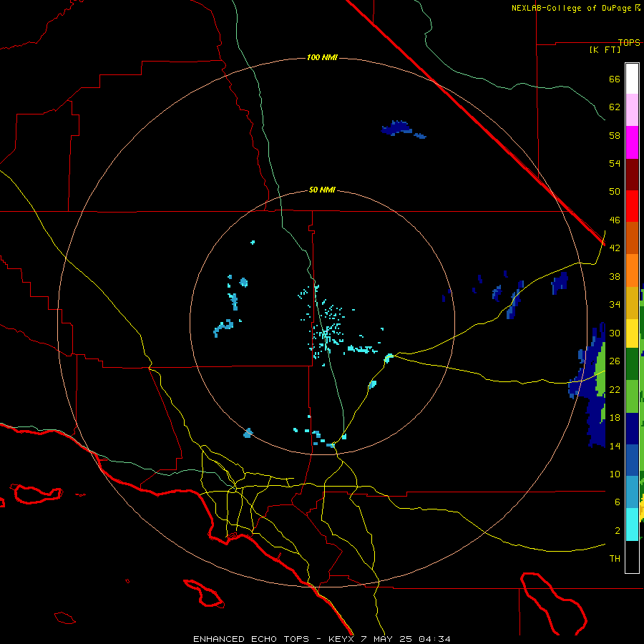Click the 100 NMI range ring label
This screenshot has width=644, height=644.
(x=323, y=57)
